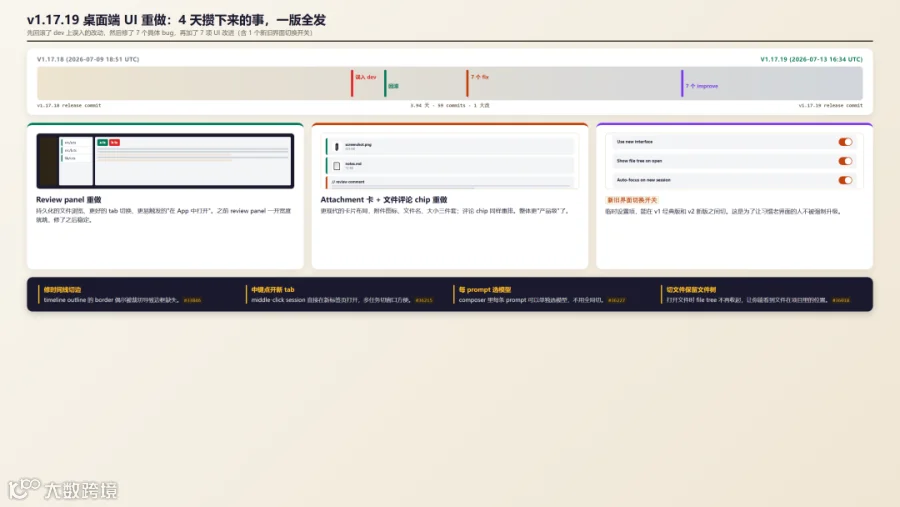The image size is (900, 507).
Task: Open the Review panel 重做 card heading
Action: tap(68, 200)
